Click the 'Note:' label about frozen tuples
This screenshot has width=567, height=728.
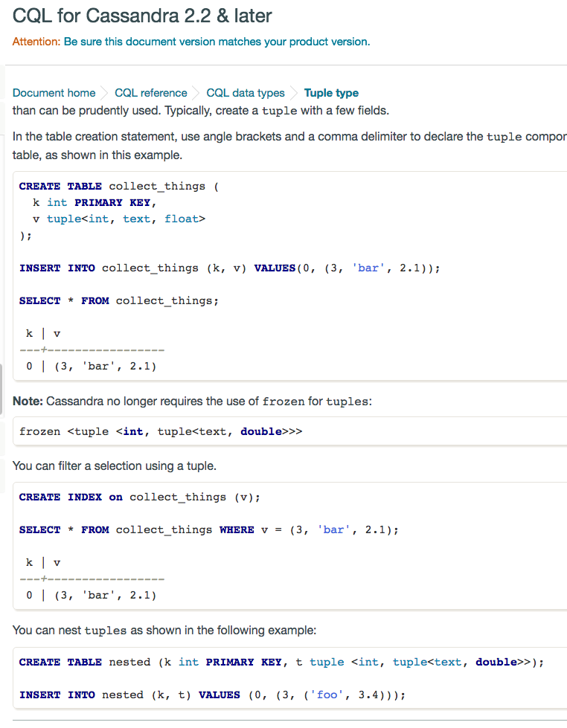pyautogui.click(x=28, y=401)
